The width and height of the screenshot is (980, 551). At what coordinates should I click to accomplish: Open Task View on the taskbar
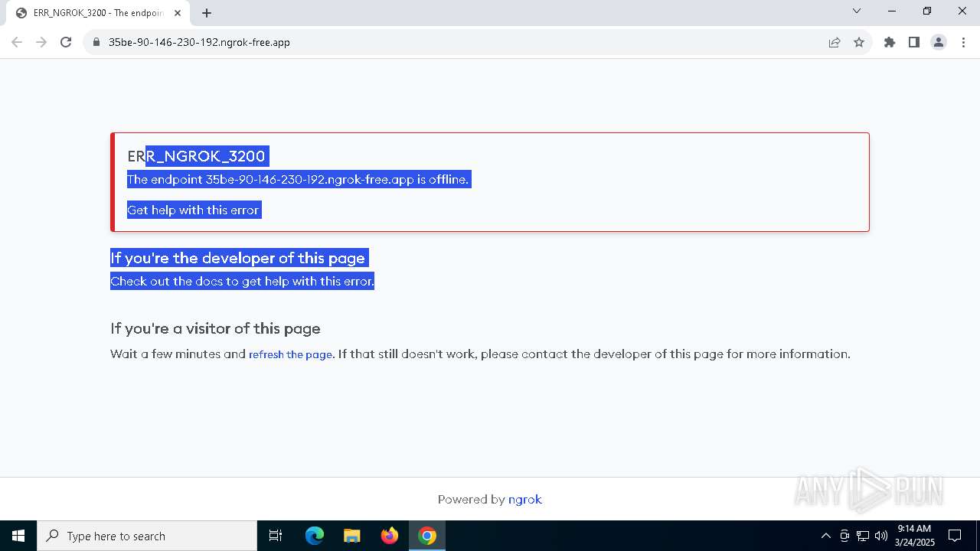tap(276, 536)
